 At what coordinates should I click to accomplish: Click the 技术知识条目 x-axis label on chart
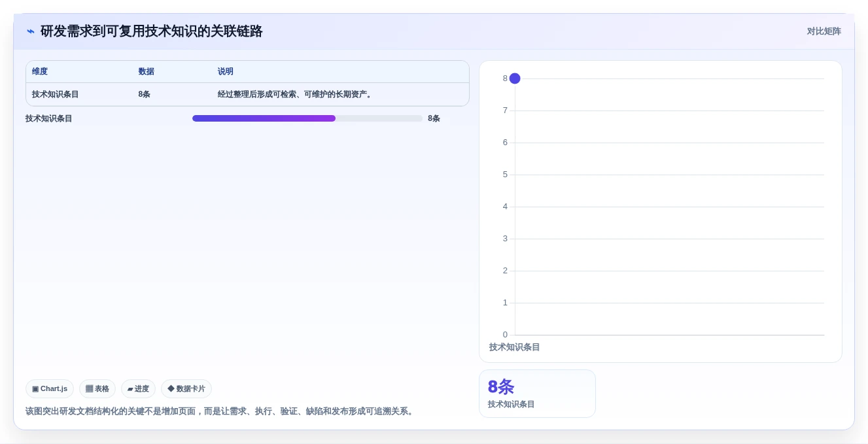tap(515, 347)
